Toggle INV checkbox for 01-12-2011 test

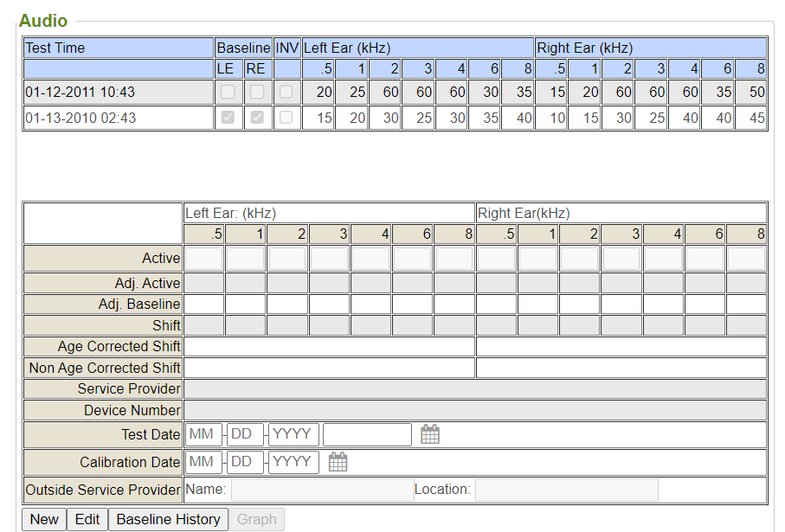point(286,92)
